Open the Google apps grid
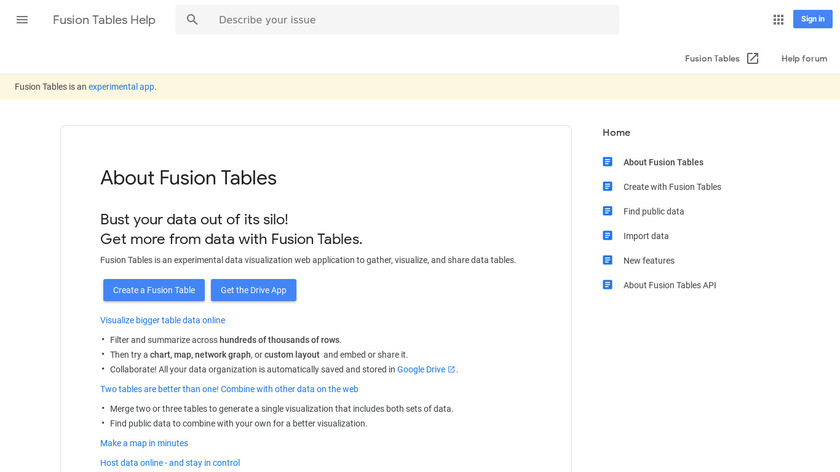 pos(778,19)
